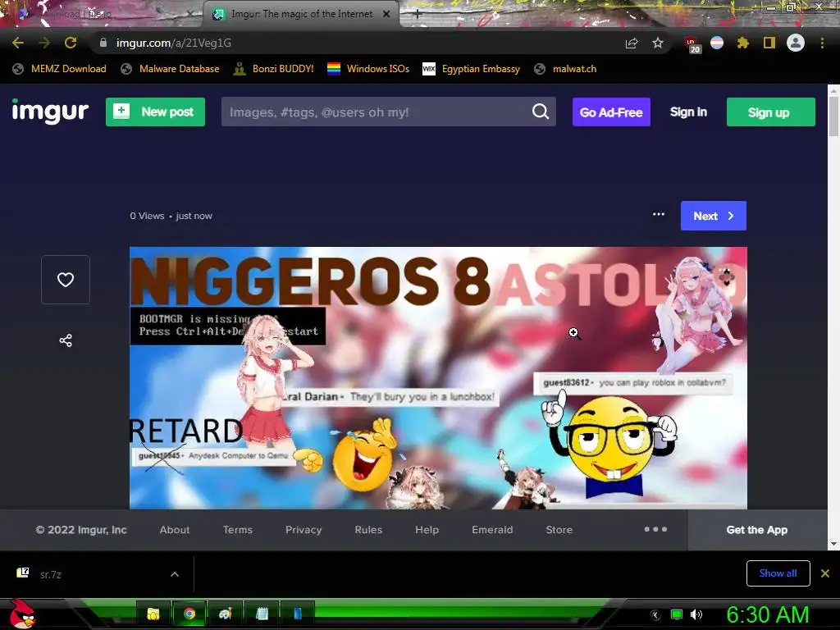
Task: Expand hidden system tray icons
Action: [655, 614]
